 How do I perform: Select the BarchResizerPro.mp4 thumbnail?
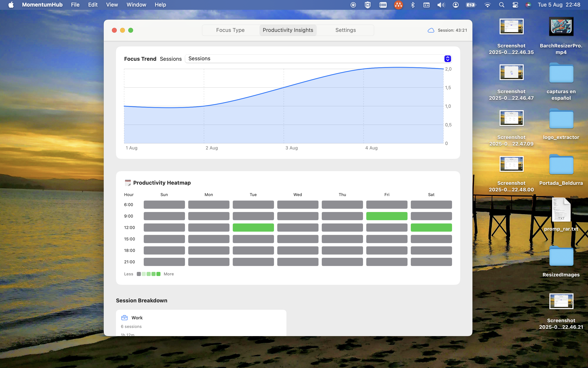click(x=561, y=27)
